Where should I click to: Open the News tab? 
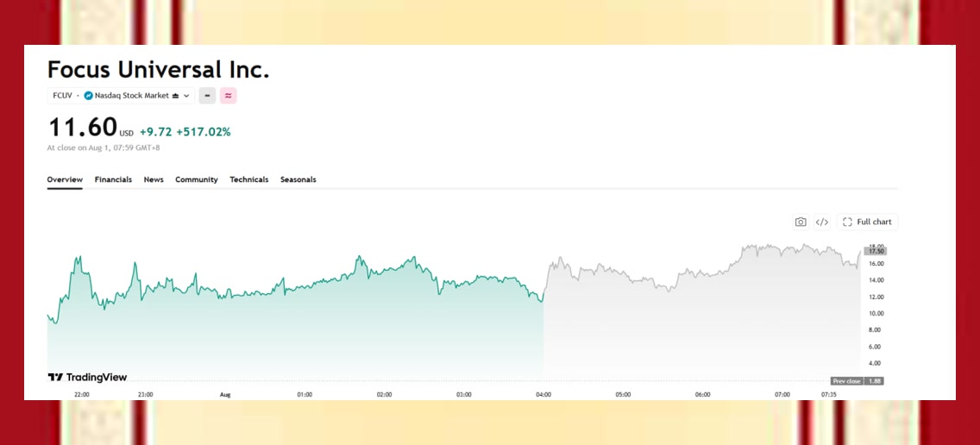point(154,179)
